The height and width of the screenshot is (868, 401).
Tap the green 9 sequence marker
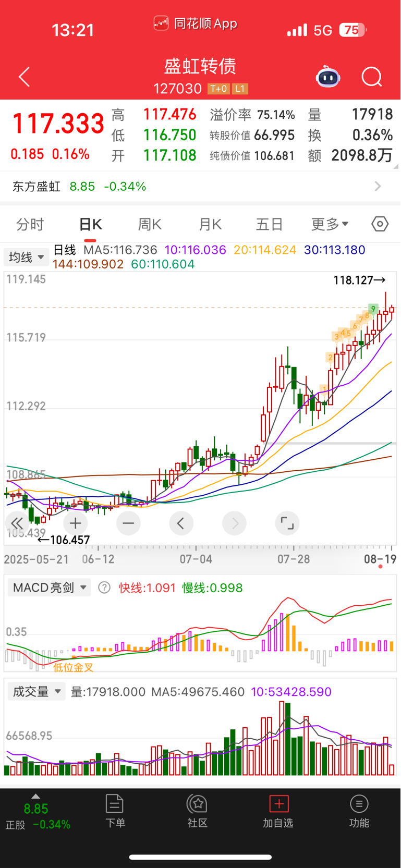click(x=373, y=309)
